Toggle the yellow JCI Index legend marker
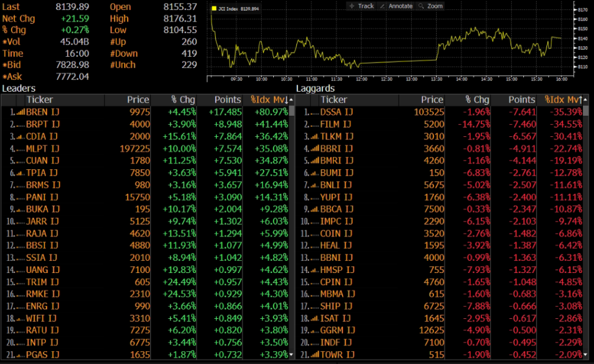This screenshot has height=364, width=594. 214,9
